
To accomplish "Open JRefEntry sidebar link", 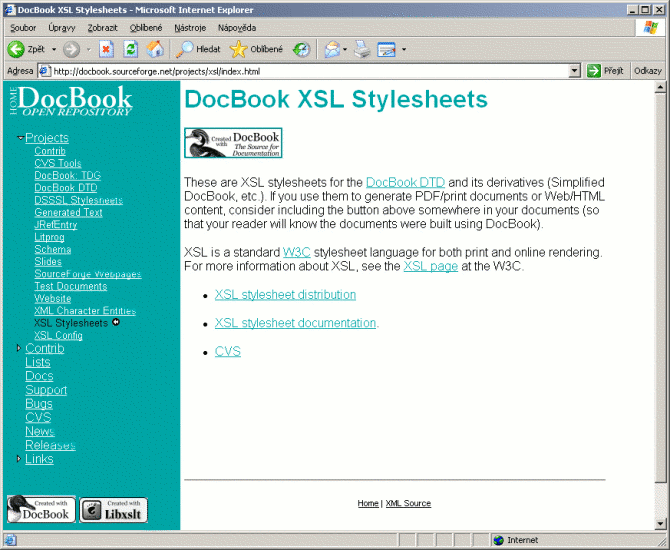I will point(56,225).
